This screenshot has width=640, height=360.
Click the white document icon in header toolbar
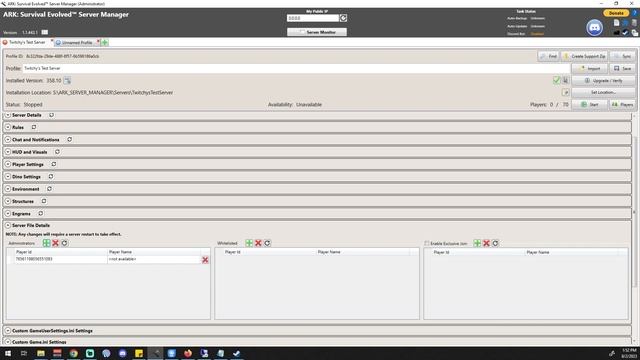[616, 23]
